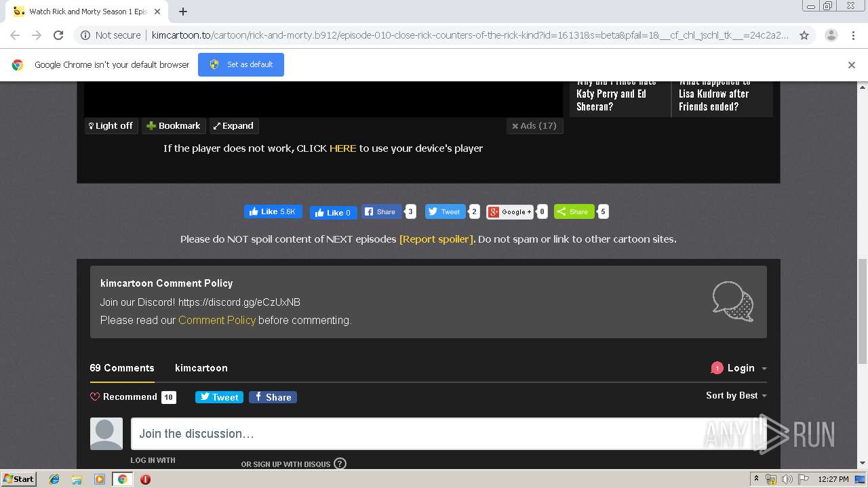Open the media player taskbar icon
The image size is (868, 488).
coord(99,479)
